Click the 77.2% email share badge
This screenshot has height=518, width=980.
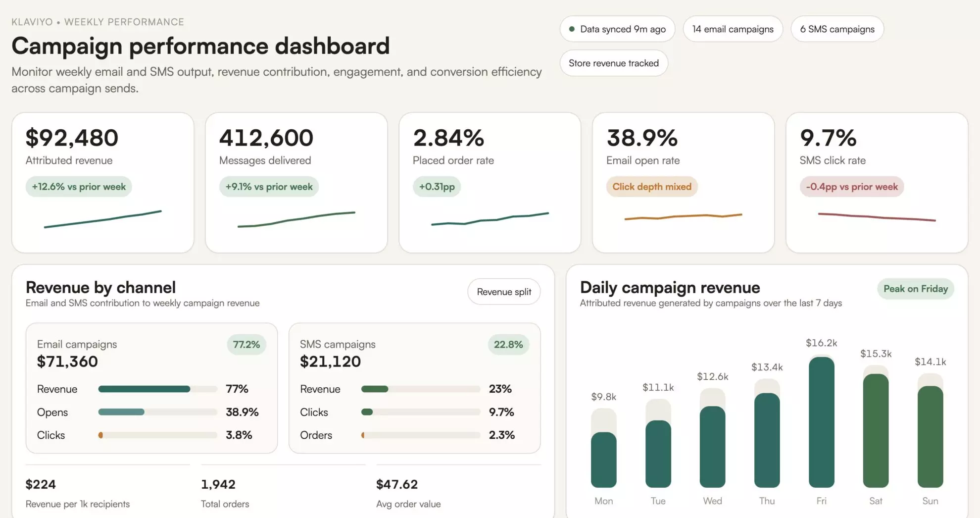pyautogui.click(x=246, y=345)
